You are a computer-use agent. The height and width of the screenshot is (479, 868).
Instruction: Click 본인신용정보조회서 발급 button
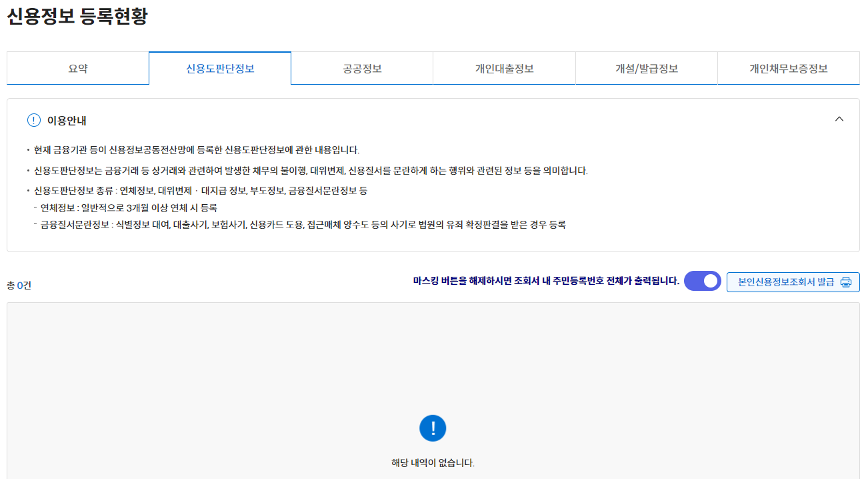pos(793,282)
